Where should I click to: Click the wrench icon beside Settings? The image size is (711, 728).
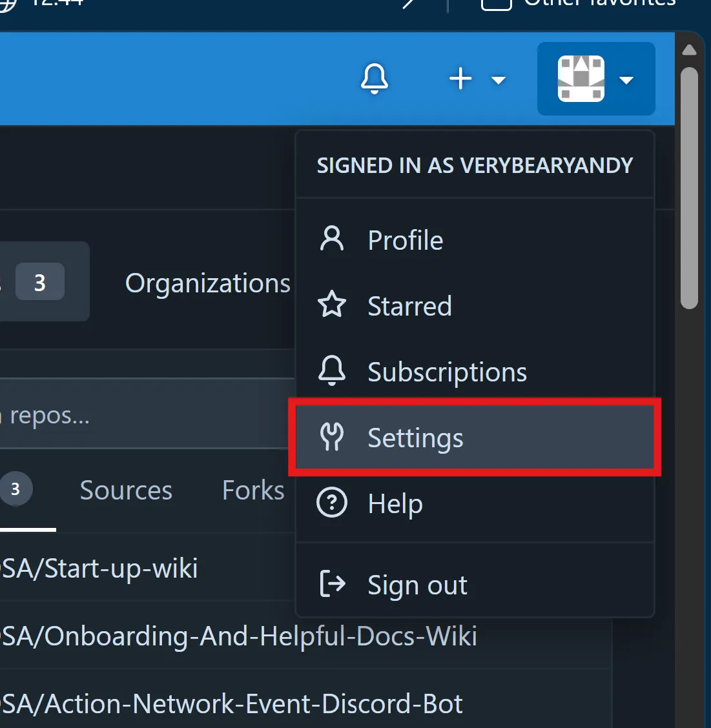(x=332, y=436)
